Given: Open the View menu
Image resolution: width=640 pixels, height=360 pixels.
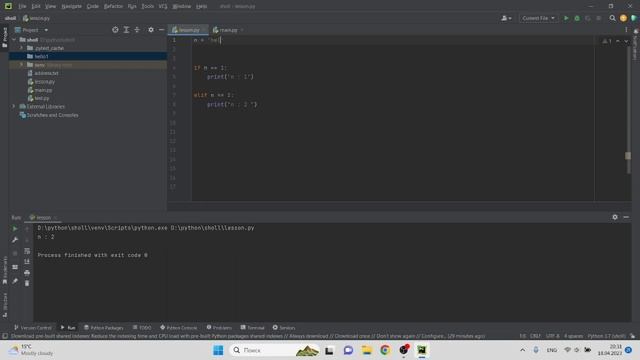Looking at the screenshot, I should (x=50, y=6).
